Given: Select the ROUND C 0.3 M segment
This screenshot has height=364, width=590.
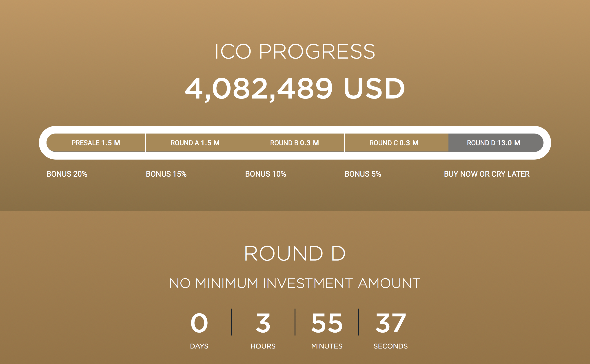Looking at the screenshot, I should [x=394, y=143].
